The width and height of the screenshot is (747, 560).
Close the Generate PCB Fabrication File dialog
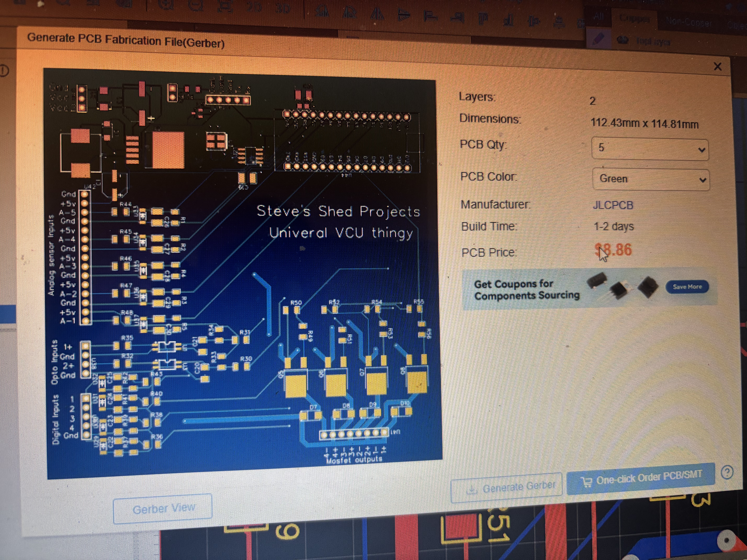(718, 67)
